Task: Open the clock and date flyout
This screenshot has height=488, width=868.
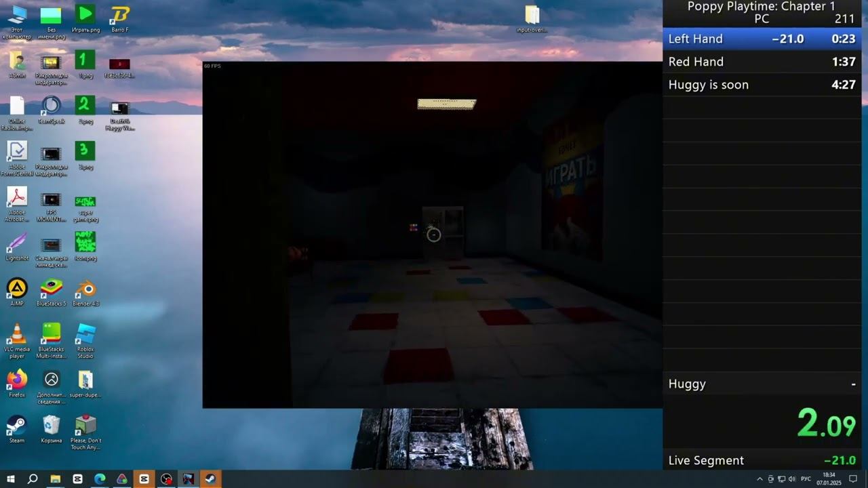Action: click(x=830, y=479)
